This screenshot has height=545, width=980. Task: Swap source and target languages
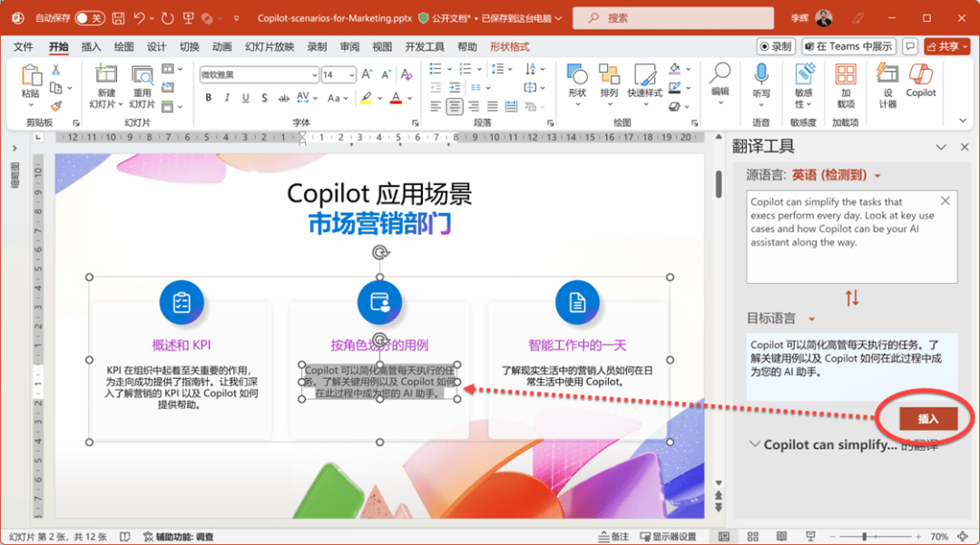click(x=852, y=297)
